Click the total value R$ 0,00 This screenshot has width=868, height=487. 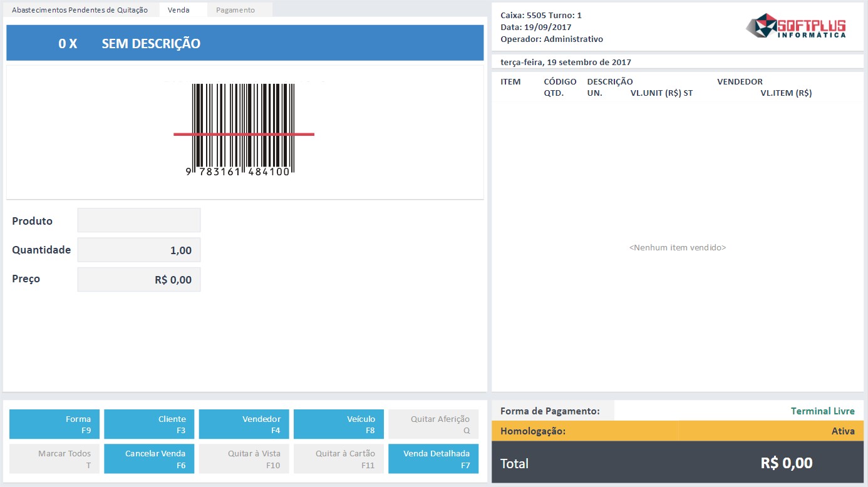[x=787, y=463]
